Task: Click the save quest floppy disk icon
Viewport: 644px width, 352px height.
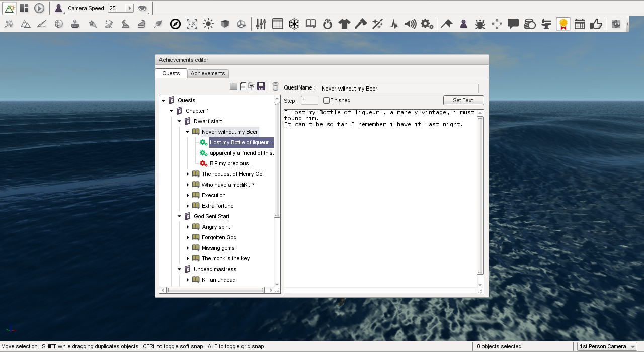Action: point(261,85)
